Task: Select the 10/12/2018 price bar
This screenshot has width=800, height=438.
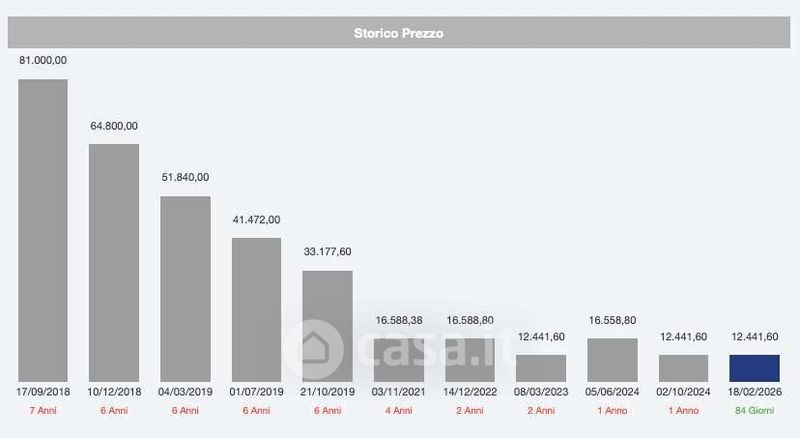Action: point(114,262)
